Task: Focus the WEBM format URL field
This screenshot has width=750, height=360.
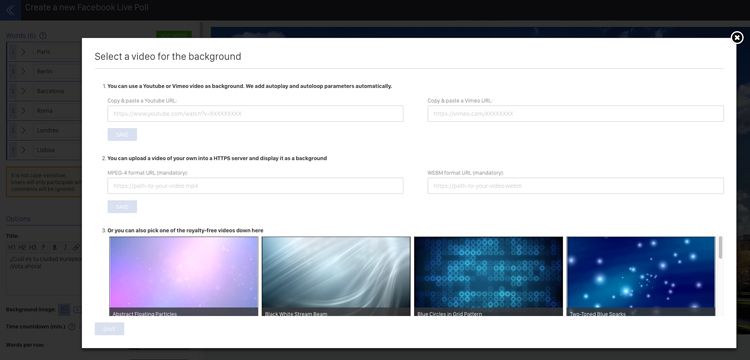Action: coord(575,185)
